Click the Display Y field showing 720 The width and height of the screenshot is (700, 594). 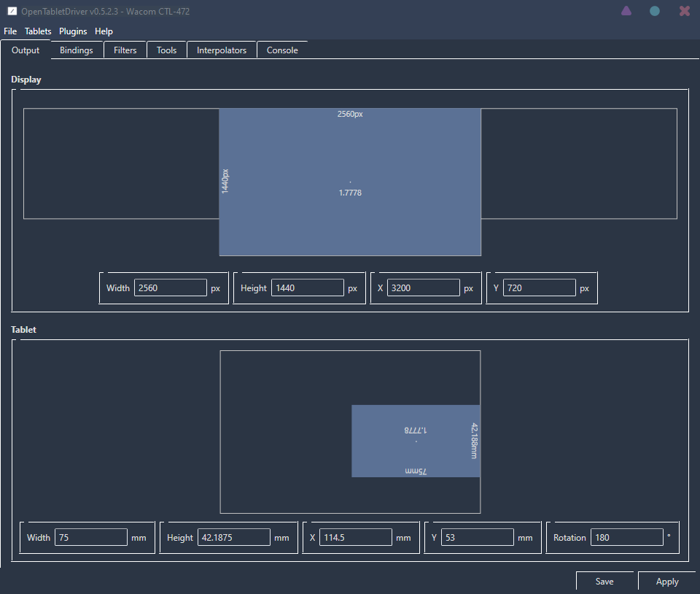(x=539, y=288)
